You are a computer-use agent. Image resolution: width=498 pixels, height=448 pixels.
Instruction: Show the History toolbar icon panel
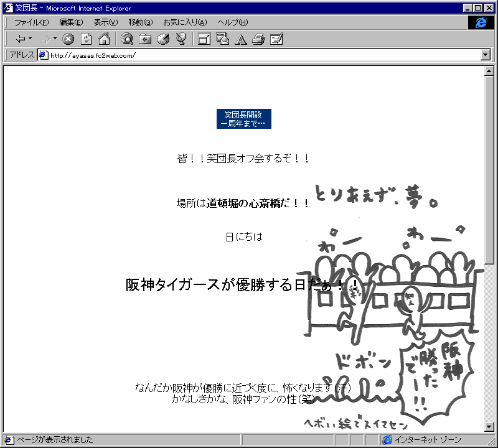[x=163, y=39]
